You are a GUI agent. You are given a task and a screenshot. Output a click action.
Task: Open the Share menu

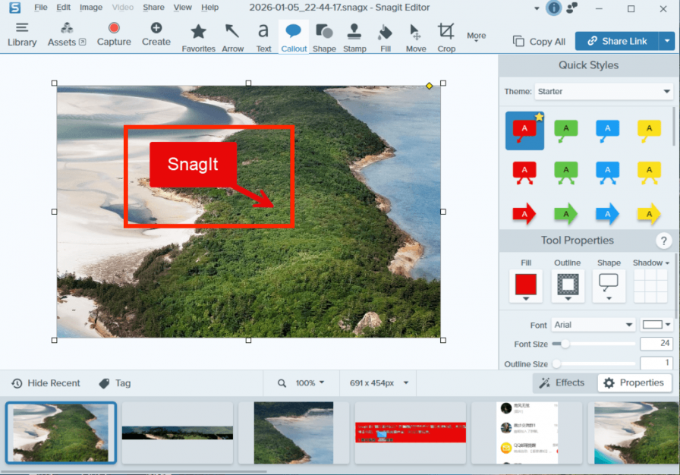click(154, 7)
